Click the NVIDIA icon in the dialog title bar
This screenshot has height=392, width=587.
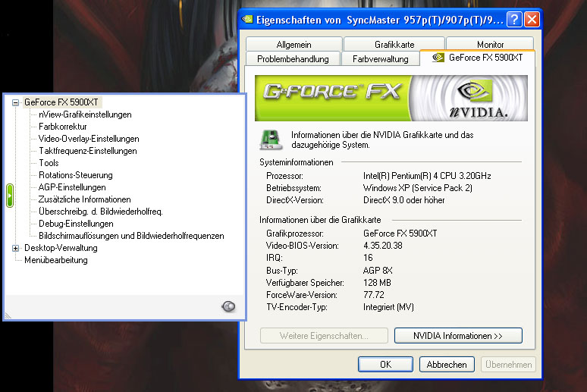tap(247, 19)
